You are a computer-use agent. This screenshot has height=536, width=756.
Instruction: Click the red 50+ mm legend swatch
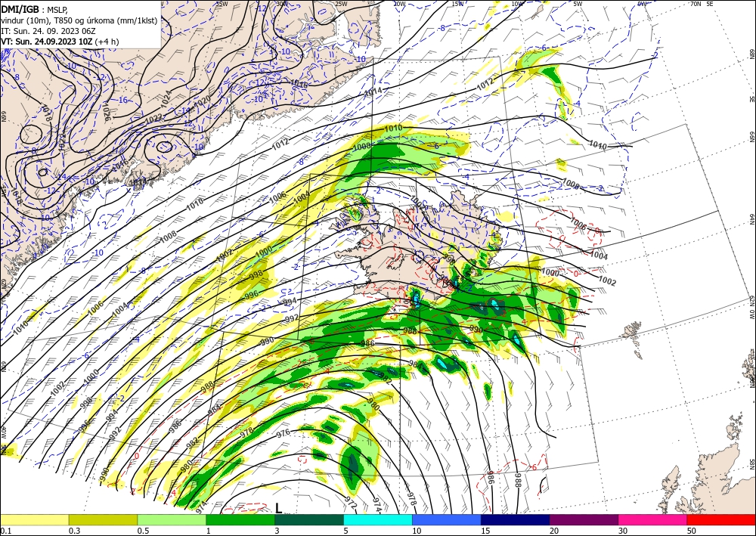[721, 519]
